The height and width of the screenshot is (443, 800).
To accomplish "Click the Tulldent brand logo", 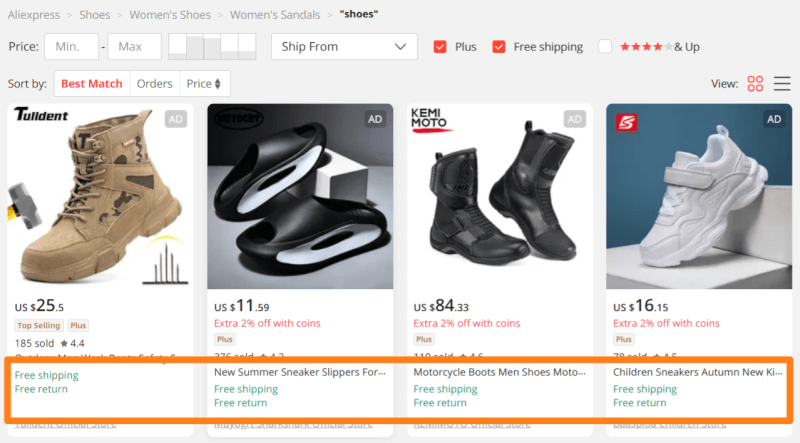I will click(x=41, y=114).
